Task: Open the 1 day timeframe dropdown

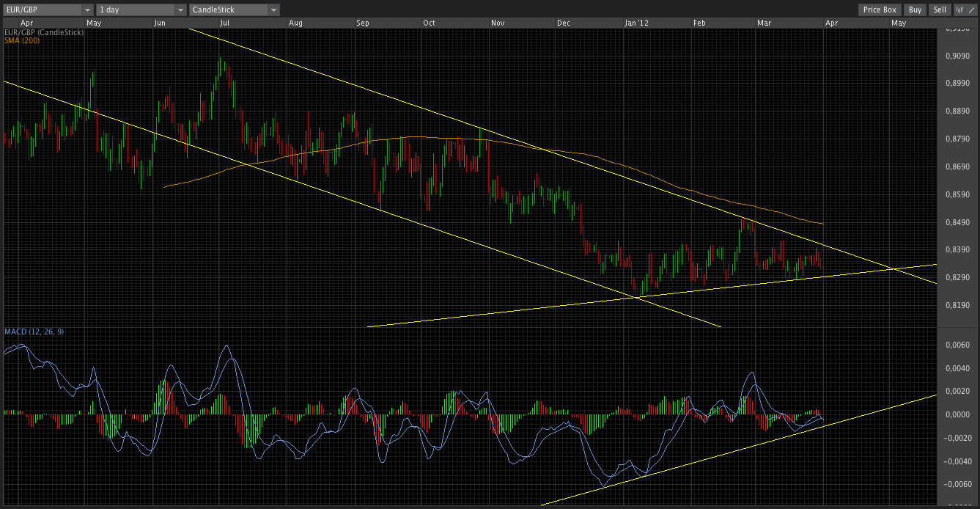Action: click(x=141, y=10)
